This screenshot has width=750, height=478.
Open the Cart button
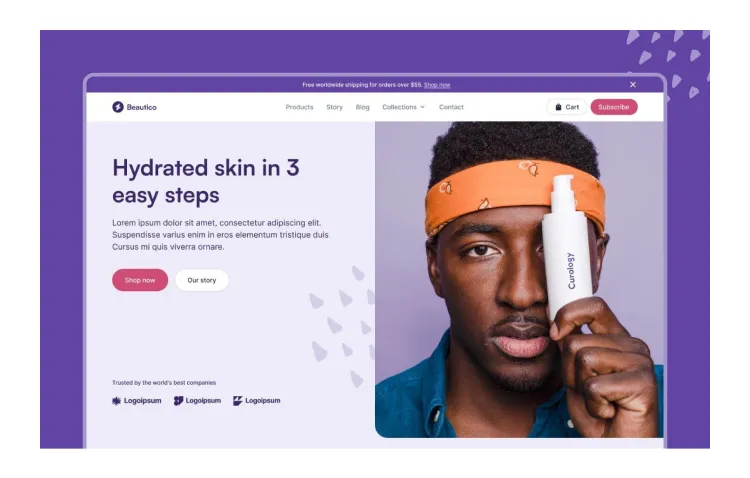click(567, 107)
